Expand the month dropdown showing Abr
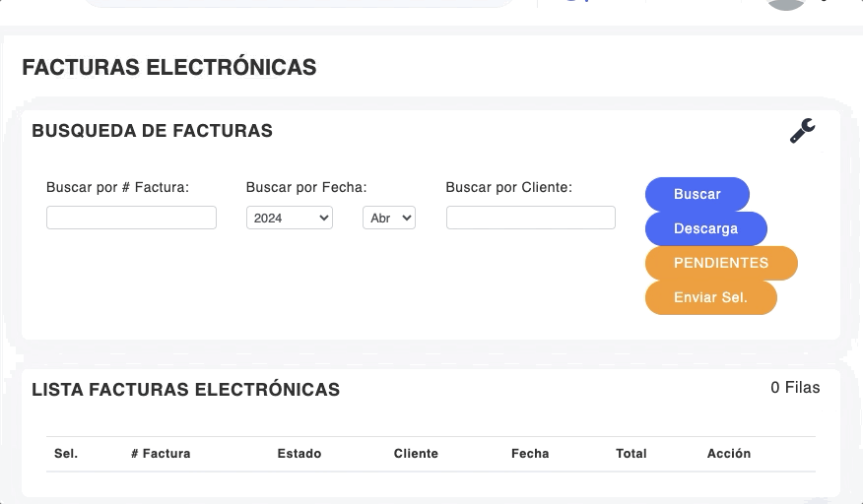 point(389,218)
